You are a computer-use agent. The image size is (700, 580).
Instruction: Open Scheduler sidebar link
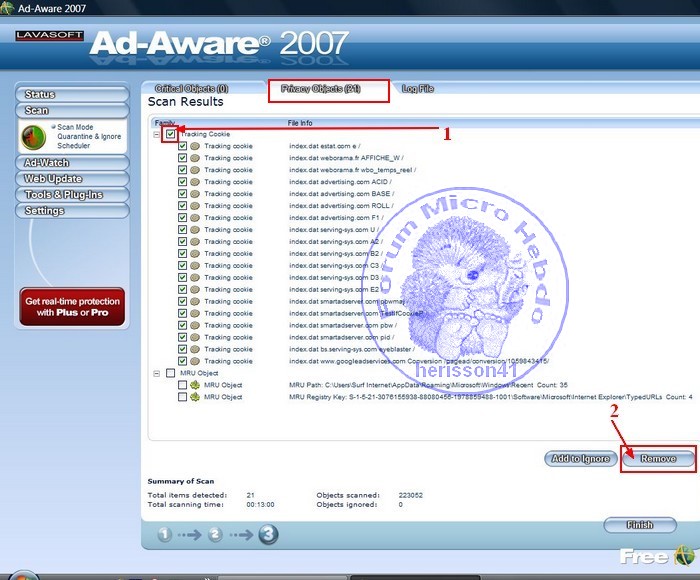tap(73, 146)
